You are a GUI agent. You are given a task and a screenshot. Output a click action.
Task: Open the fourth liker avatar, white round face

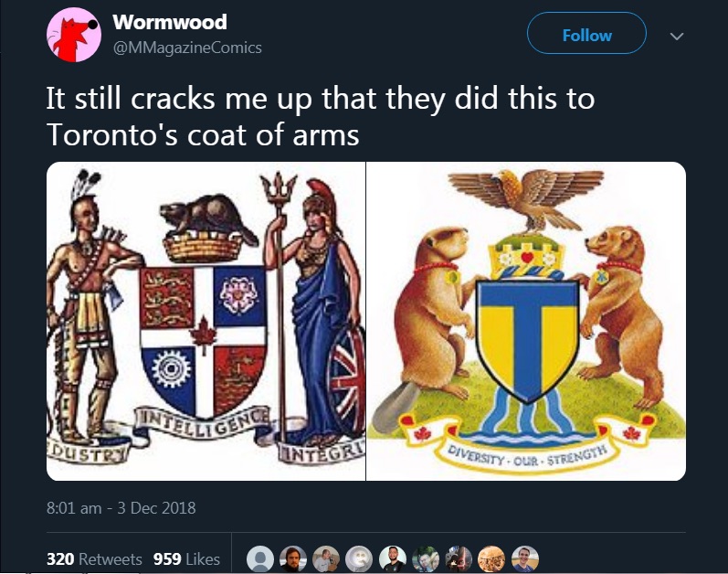[x=359, y=558]
